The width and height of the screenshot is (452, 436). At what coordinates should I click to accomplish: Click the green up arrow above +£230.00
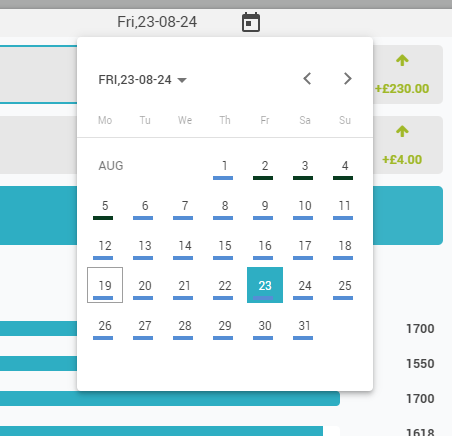pyautogui.click(x=402, y=60)
